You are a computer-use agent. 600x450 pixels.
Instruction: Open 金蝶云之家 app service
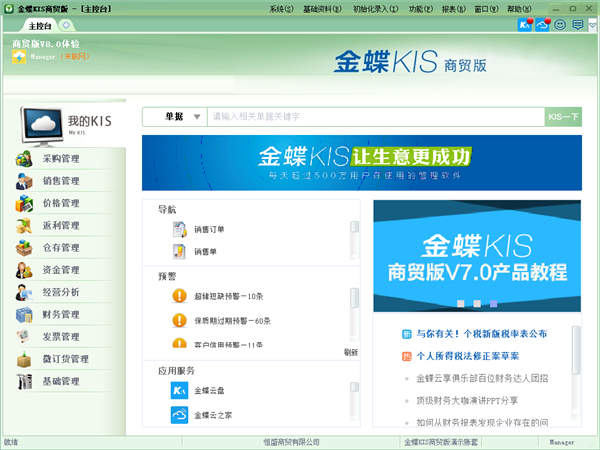click(179, 413)
